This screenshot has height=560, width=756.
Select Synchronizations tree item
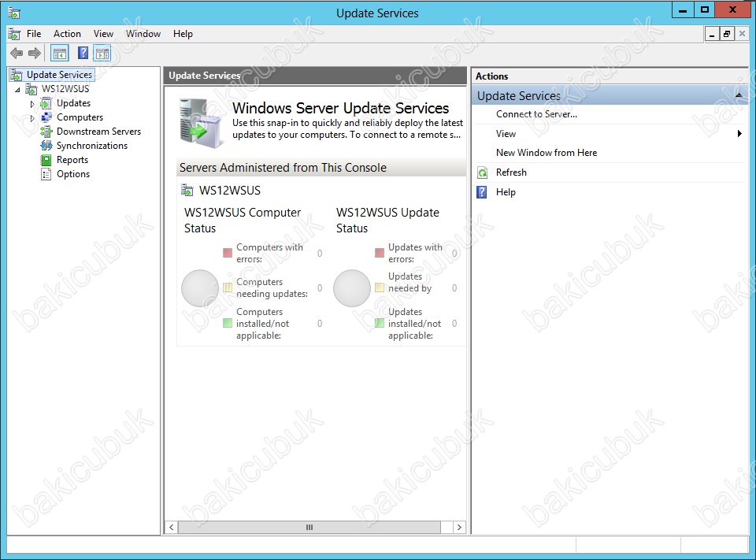click(x=91, y=146)
